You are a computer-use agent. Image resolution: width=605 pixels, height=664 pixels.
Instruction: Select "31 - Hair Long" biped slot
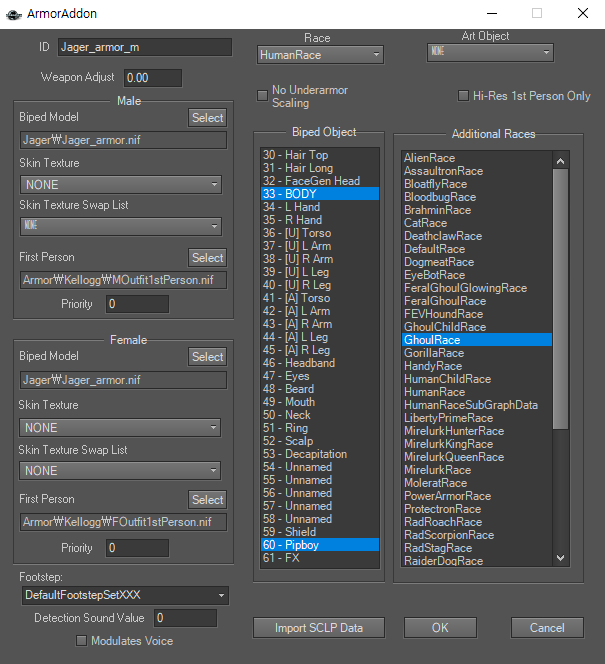point(320,168)
